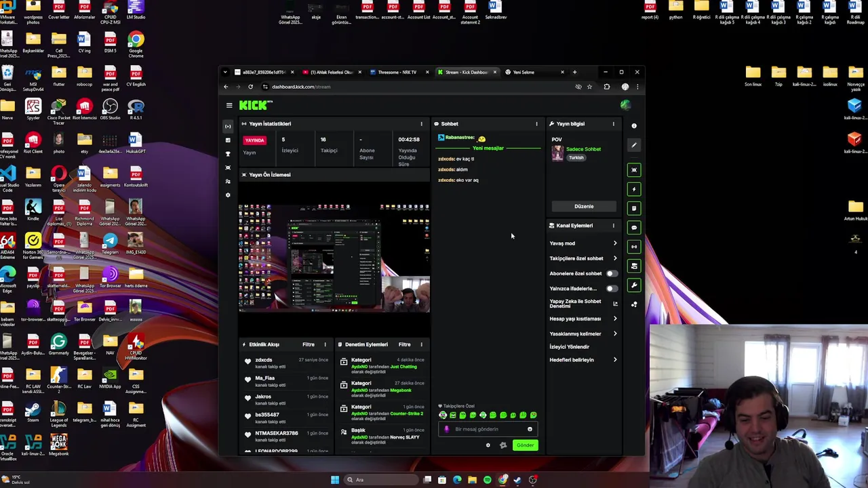The width and height of the screenshot is (868, 488).
Task: Expand Hedefleri belirleyin option
Action: [x=583, y=360]
